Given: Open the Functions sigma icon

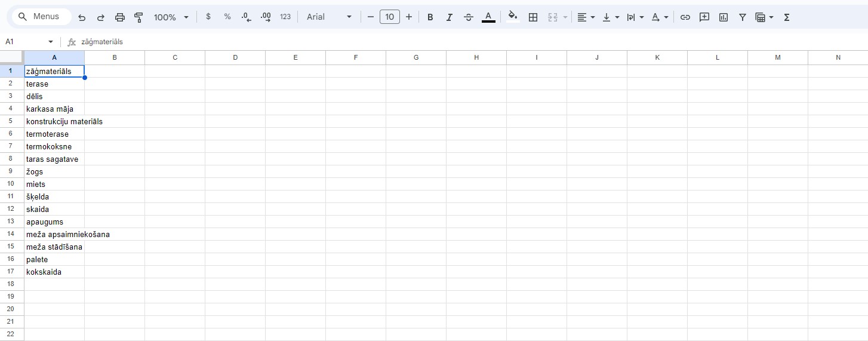Looking at the screenshot, I should [x=786, y=17].
